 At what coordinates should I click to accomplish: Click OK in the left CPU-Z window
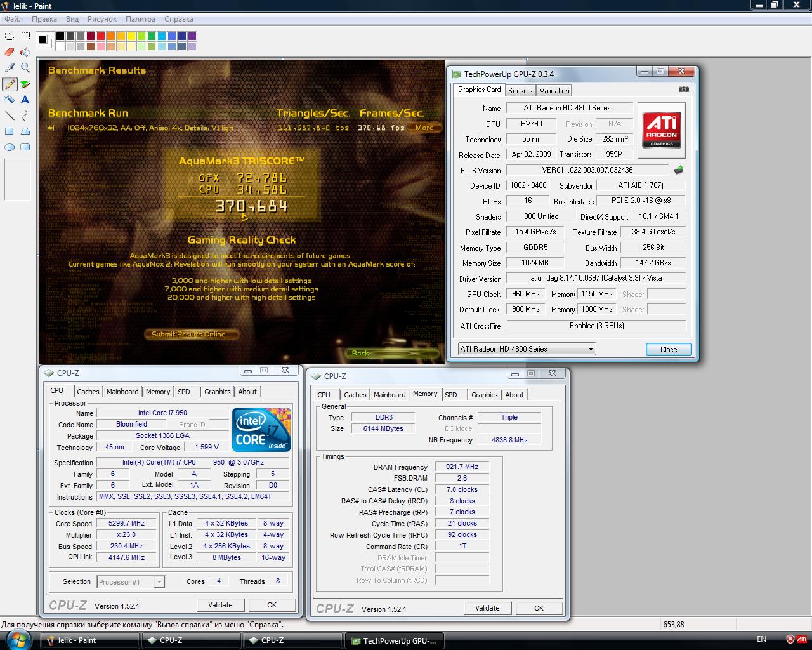272,605
